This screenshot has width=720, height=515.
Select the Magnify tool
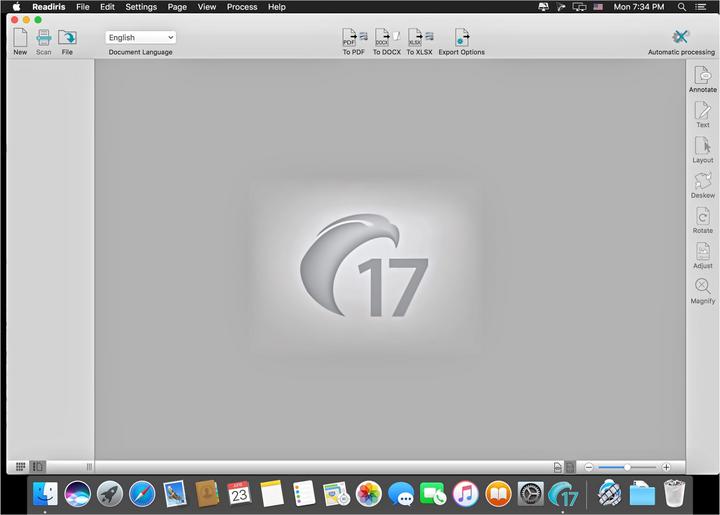point(703,291)
